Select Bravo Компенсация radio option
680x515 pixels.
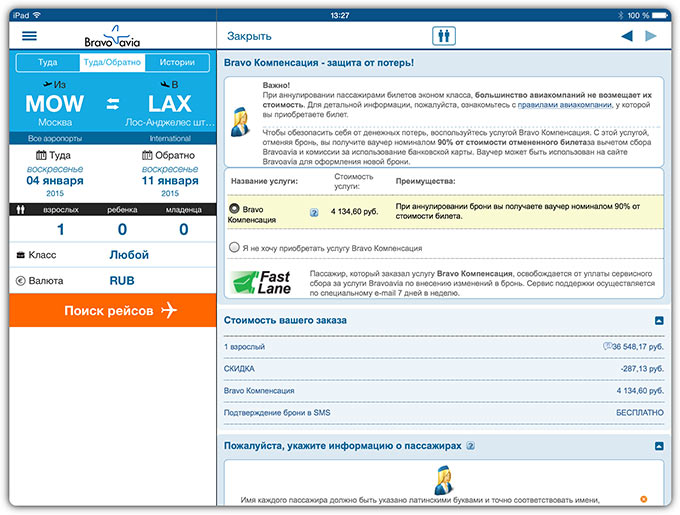234,209
